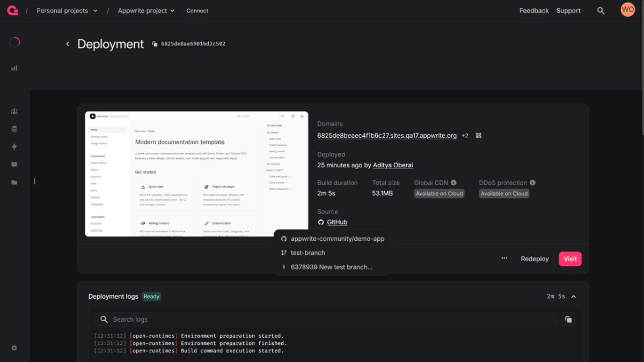
Task: Focus the Search logs input field
Action: coord(326,320)
